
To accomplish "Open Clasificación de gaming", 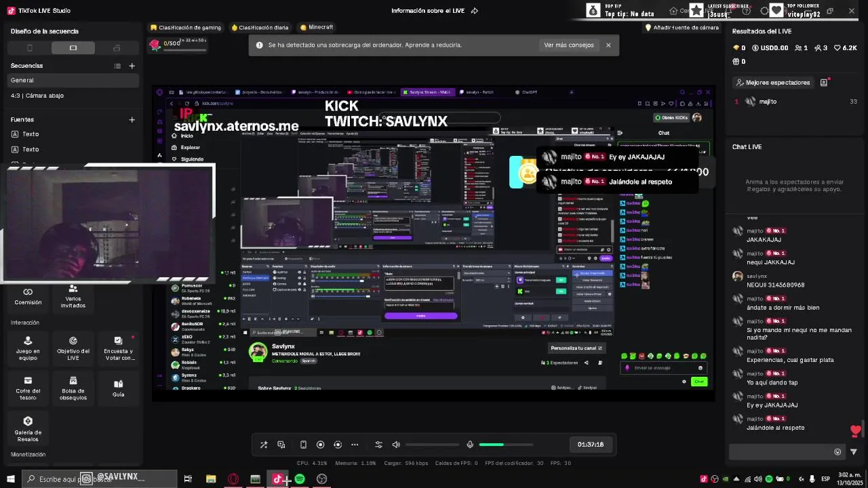I will (186, 28).
